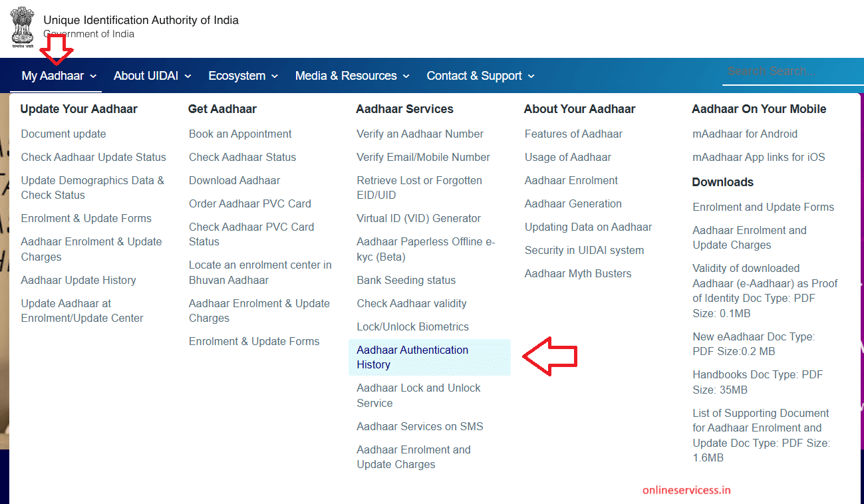Click mAadhaar for Android
Screen dimensions: 864x504
click(x=745, y=134)
